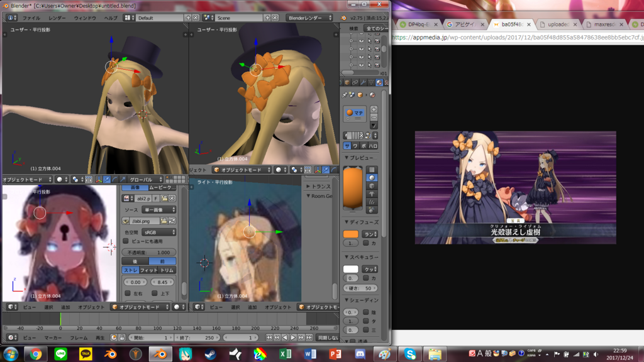Viewport: 644px width, 362px height.
Task: Toggle the 3D manipulator widget in top-left viewport
Action: click(x=99, y=179)
